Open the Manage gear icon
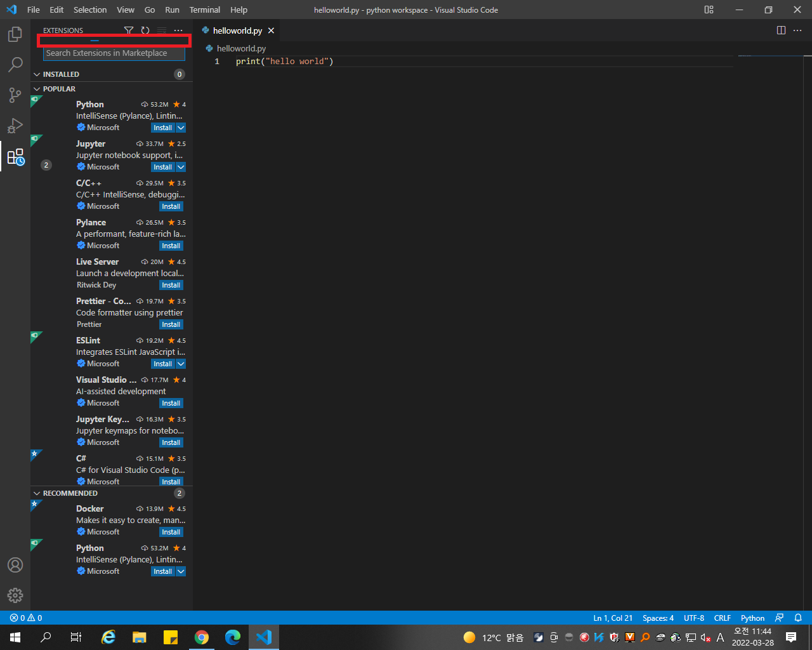Image resolution: width=812 pixels, height=650 pixels. point(15,595)
